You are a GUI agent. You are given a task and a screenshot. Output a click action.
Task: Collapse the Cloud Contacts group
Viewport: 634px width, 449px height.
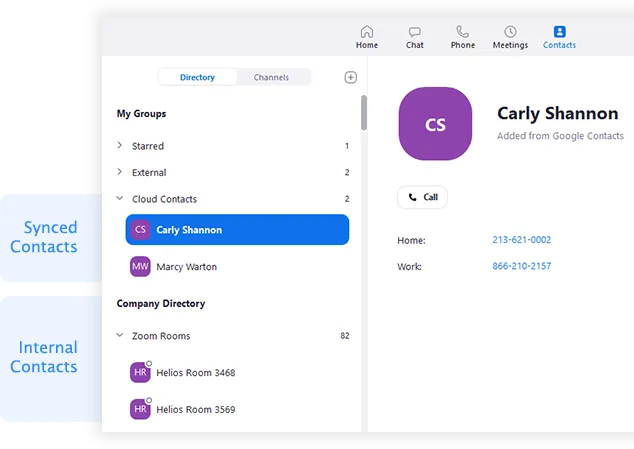point(120,199)
